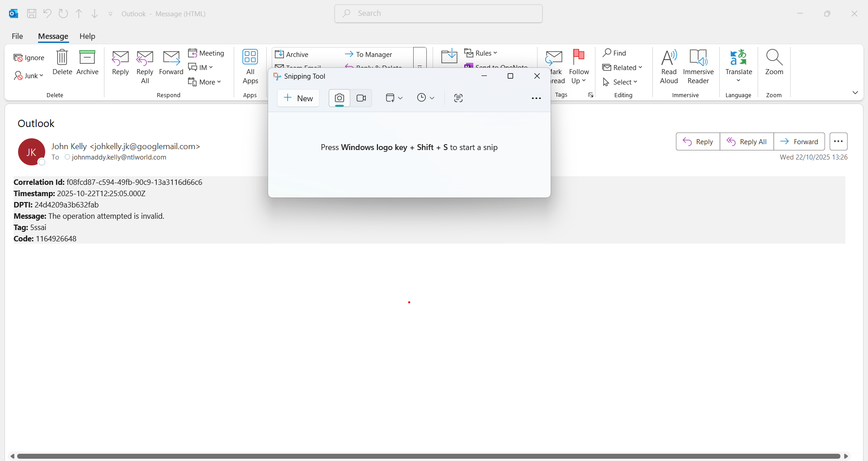The image size is (868, 461).
Task: Select the Archive quick step
Action: tap(292, 54)
